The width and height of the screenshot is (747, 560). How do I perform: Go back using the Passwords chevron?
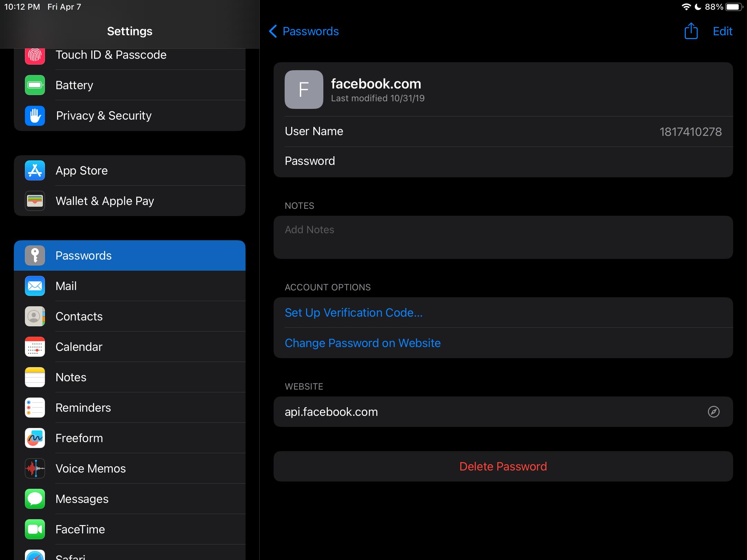click(273, 31)
